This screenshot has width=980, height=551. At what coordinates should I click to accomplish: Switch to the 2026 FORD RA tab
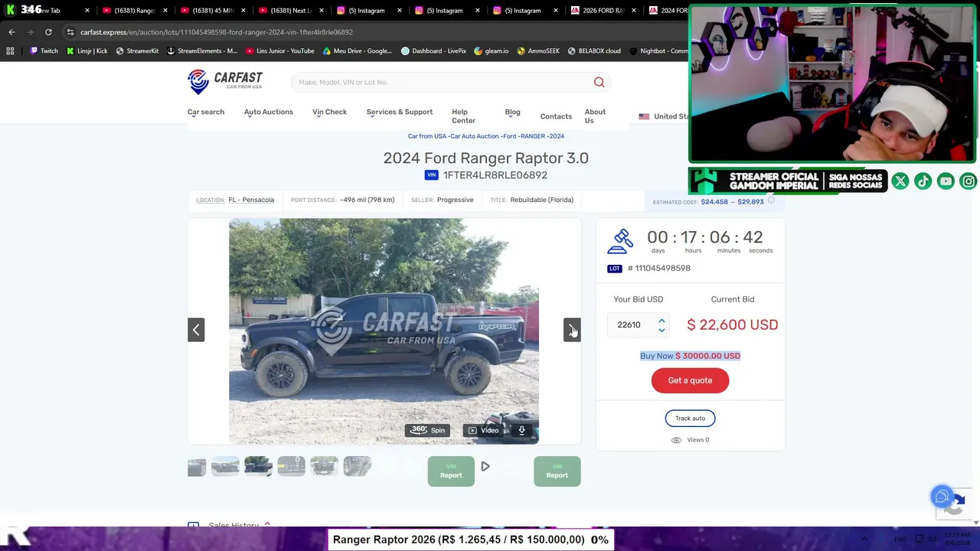[x=603, y=11]
